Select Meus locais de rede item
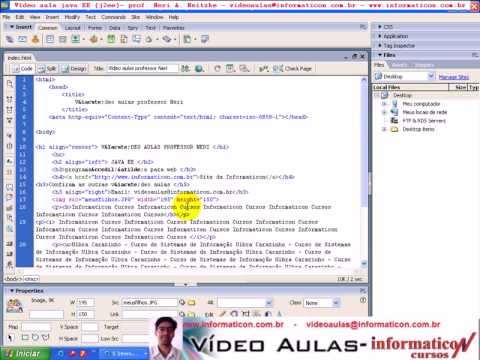 [x=424, y=112]
